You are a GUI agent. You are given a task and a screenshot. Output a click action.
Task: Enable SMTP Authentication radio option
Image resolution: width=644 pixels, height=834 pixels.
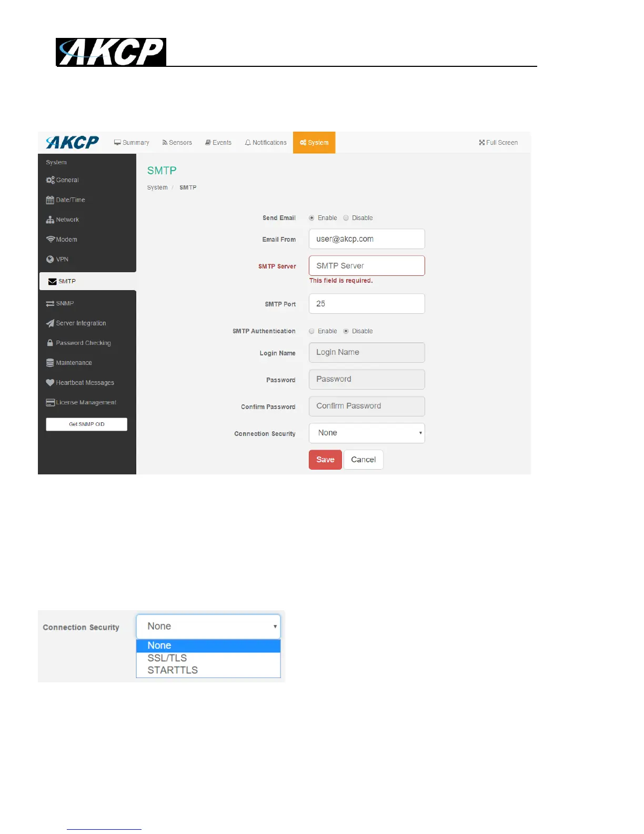(311, 331)
